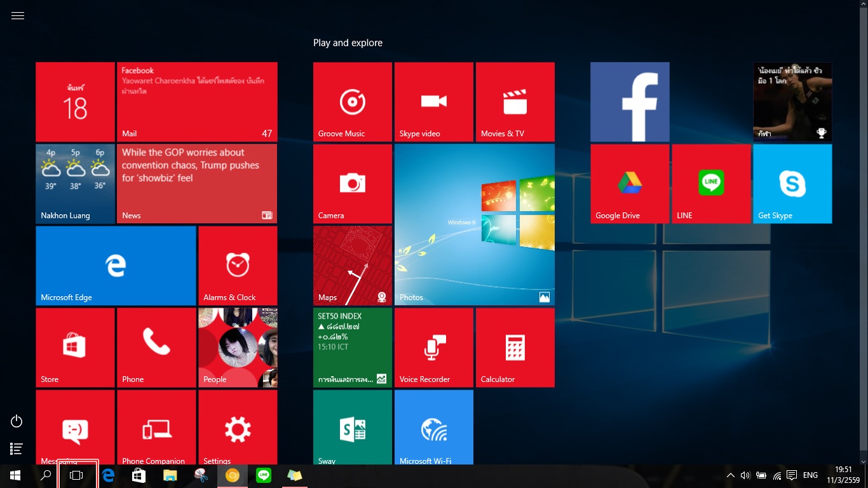Viewport: 868px width, 488px height.
Task: Launch Google Drive tile
Action: [x=630, y=184]
